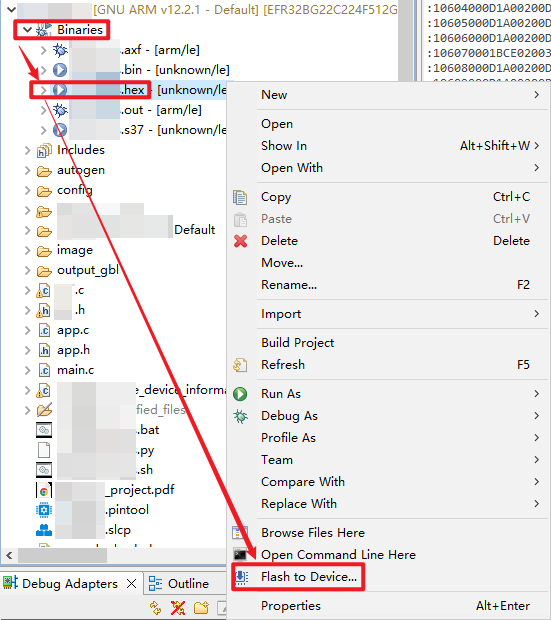
Task: Click the Copy icon in context menu
Action: coord(240,197)
